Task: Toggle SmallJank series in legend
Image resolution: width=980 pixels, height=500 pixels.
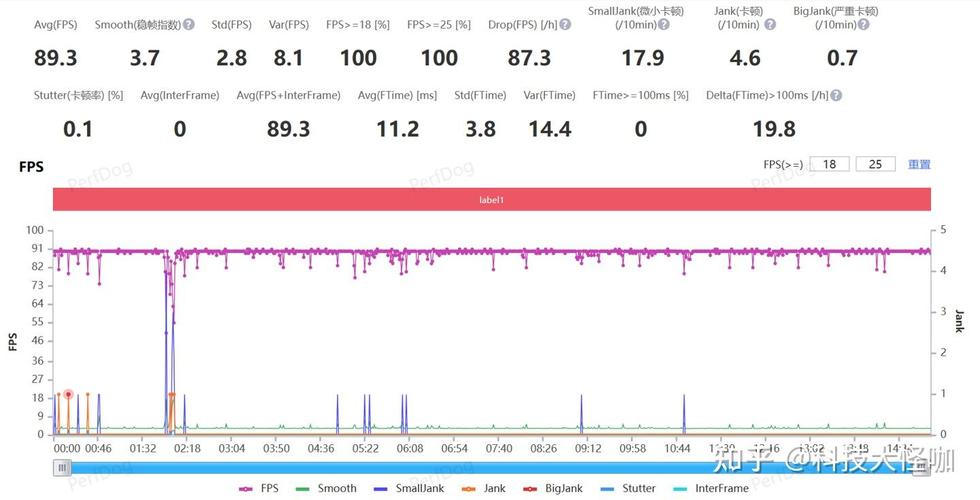Action: coord(410,489)
